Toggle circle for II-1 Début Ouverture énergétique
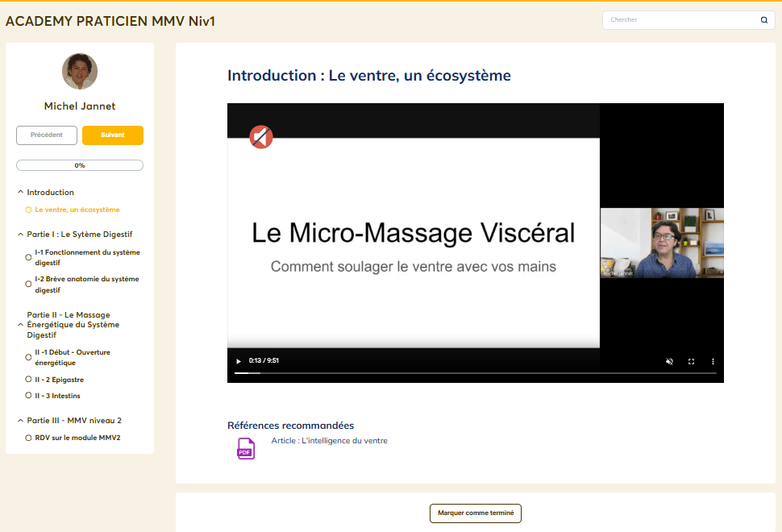Screen dimensions: 782x532 pos(28,357)
